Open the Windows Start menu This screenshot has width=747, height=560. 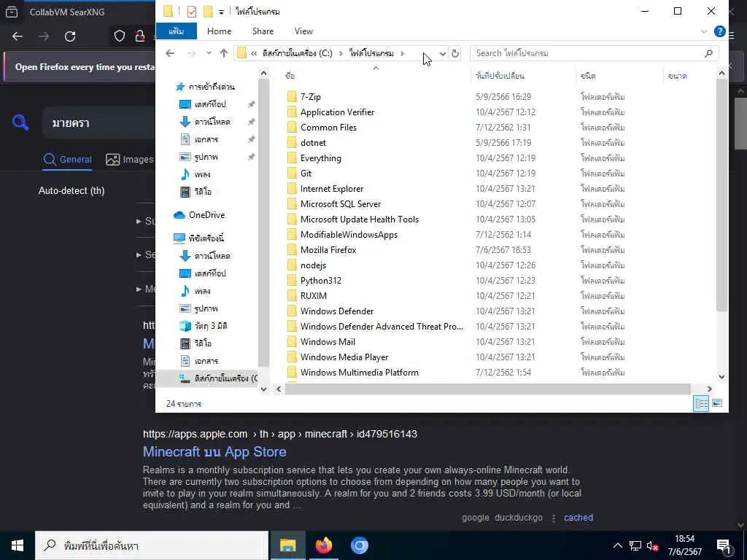pos(18,545)
